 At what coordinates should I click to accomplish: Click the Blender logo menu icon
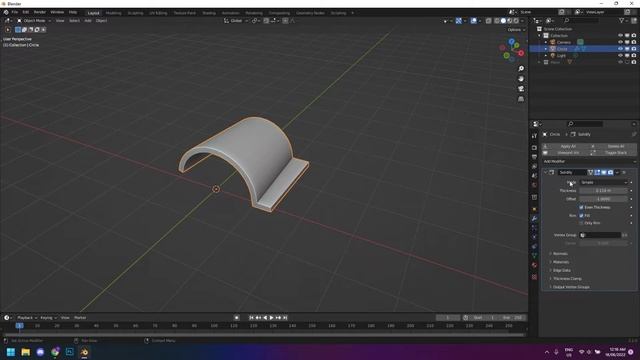[x=6, y=13]
